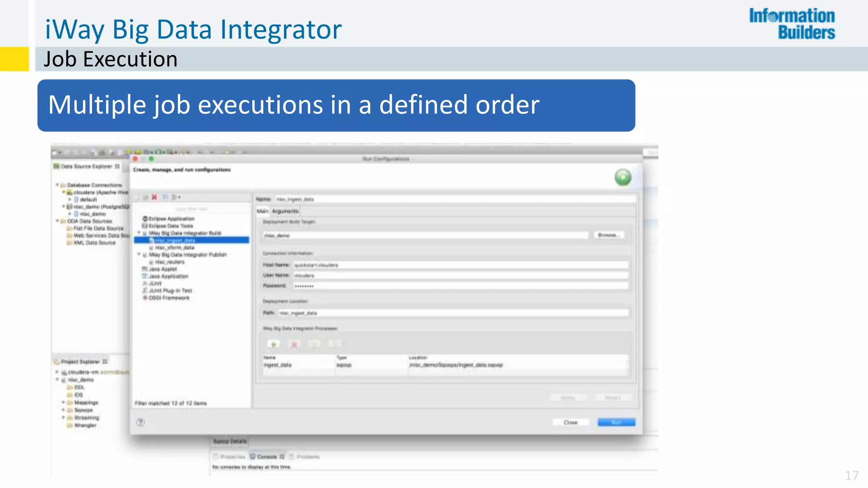This screenshot has height=488, width=868.
Task: Click the Apply button
Action: [x=568, y=398]
